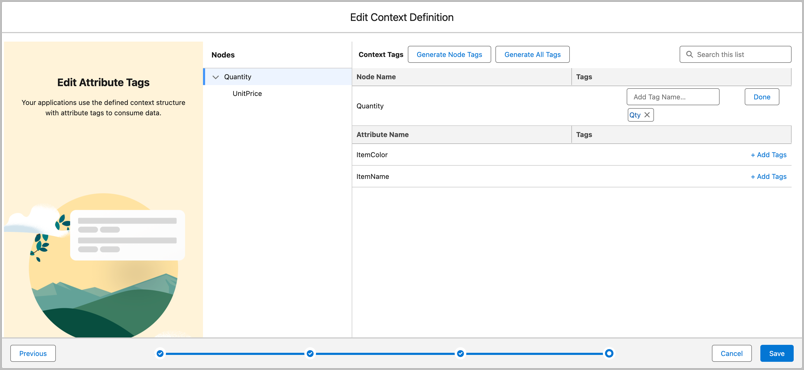Collapse the Quantity node chevron
The width and height of the screenshot is (804, 370).
coord(215,77)
